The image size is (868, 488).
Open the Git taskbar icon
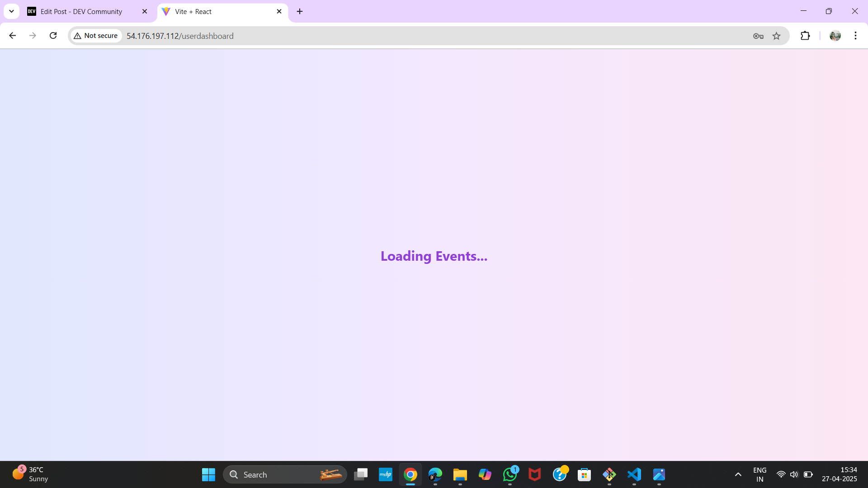609,474
